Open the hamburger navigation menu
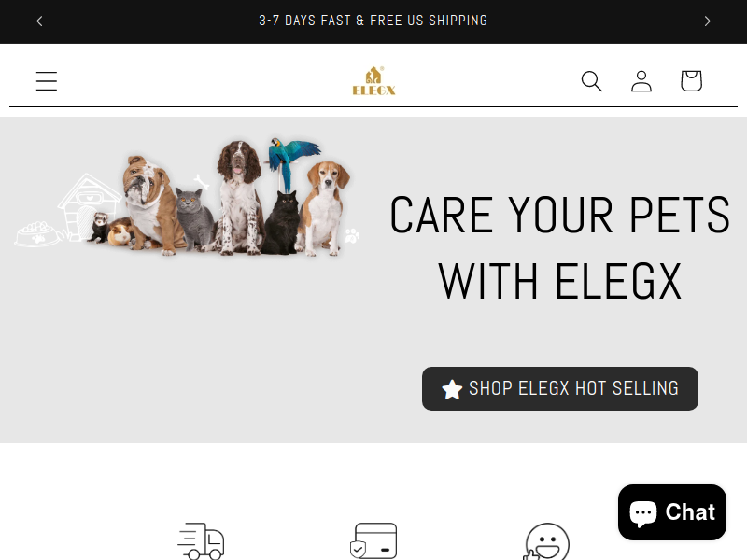 coord(47,81)
